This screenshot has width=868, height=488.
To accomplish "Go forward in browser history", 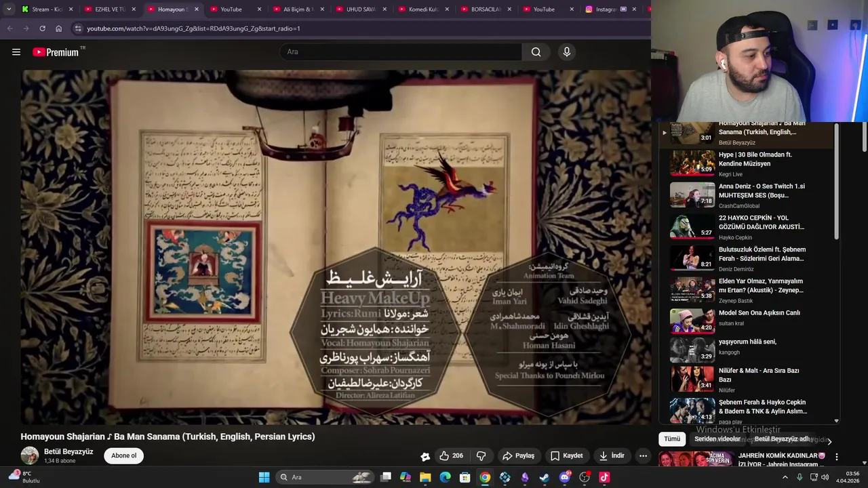I will (x=26, y=28).
